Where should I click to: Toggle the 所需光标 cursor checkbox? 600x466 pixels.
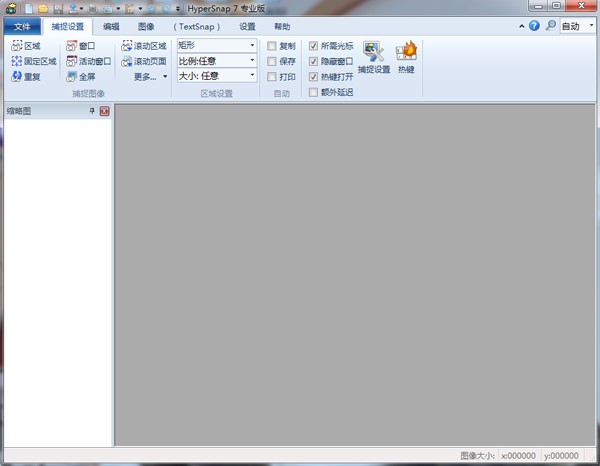click(314, 46)
